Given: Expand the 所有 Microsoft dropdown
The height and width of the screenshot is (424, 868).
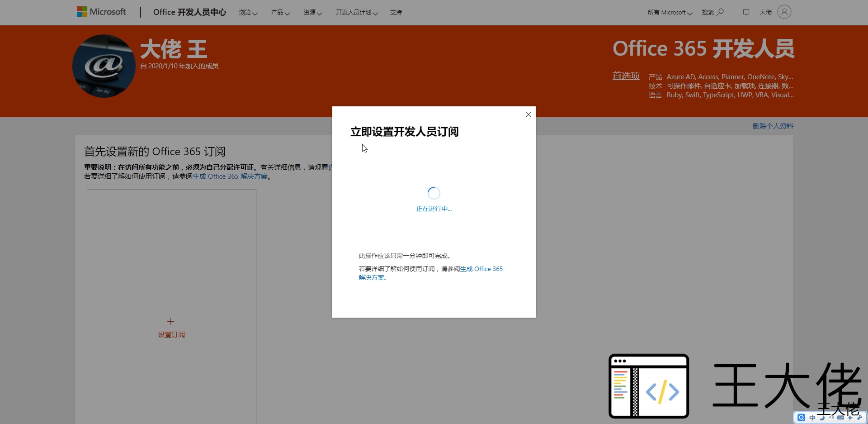Looking at the screenshot, I should (670, 13).
